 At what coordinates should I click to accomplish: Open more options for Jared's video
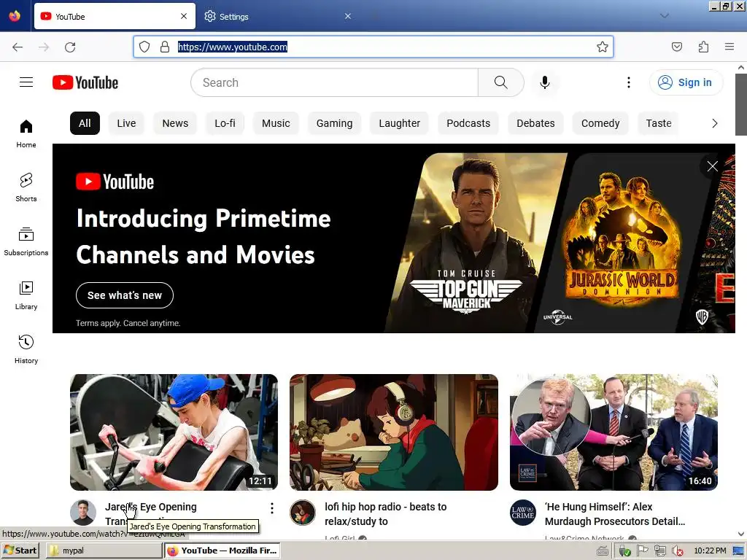click(272, 508)
